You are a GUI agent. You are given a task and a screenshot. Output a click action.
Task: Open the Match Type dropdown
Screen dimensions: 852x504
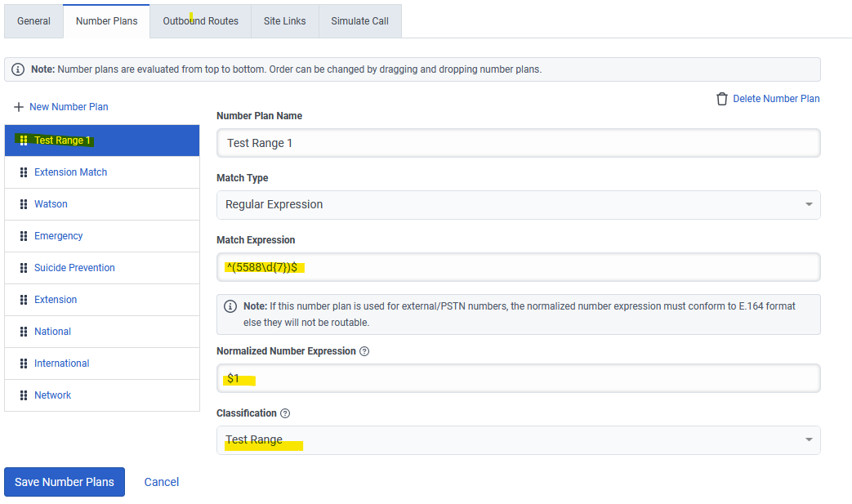pos(808,204)
